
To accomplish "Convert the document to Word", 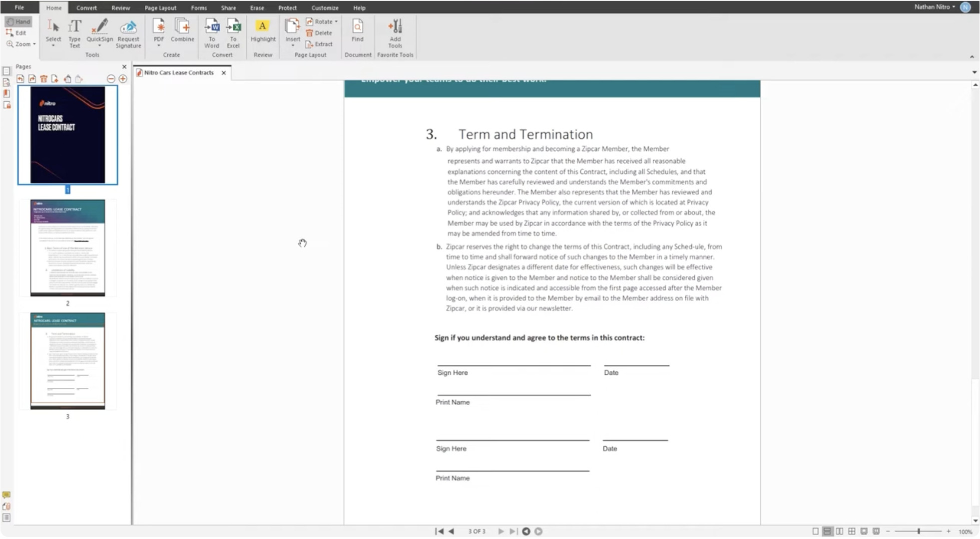I will (x=212, y=33).
